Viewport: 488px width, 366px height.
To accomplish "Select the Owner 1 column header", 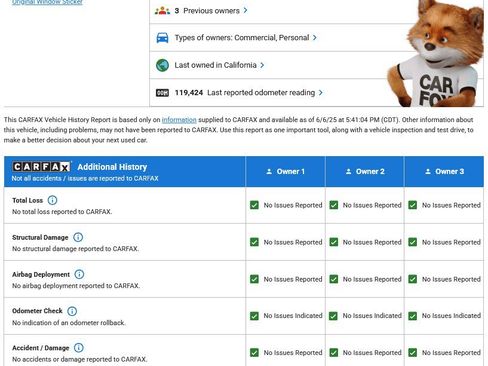I will (285, 171).
